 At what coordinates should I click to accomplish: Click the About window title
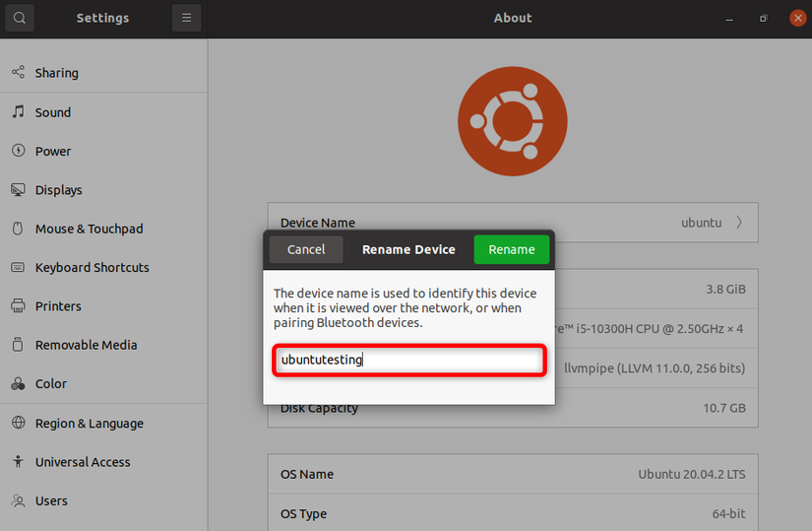tap(513, 18)
